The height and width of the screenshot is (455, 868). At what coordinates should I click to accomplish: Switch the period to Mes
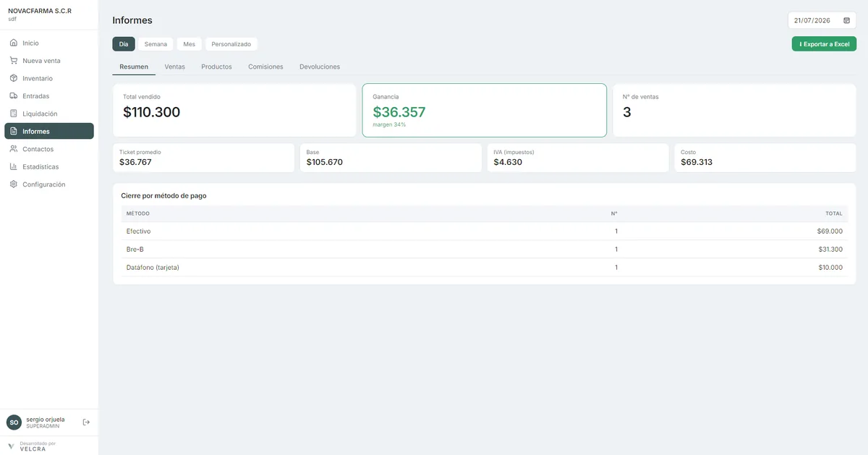(190, 44)
